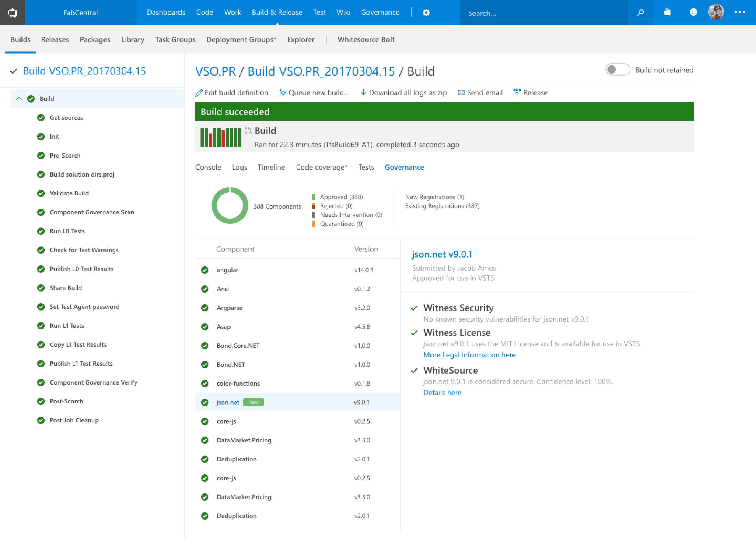Switch to the Logs tab
This screenshot has height=538, width=756.
click(x=239, y=167)
